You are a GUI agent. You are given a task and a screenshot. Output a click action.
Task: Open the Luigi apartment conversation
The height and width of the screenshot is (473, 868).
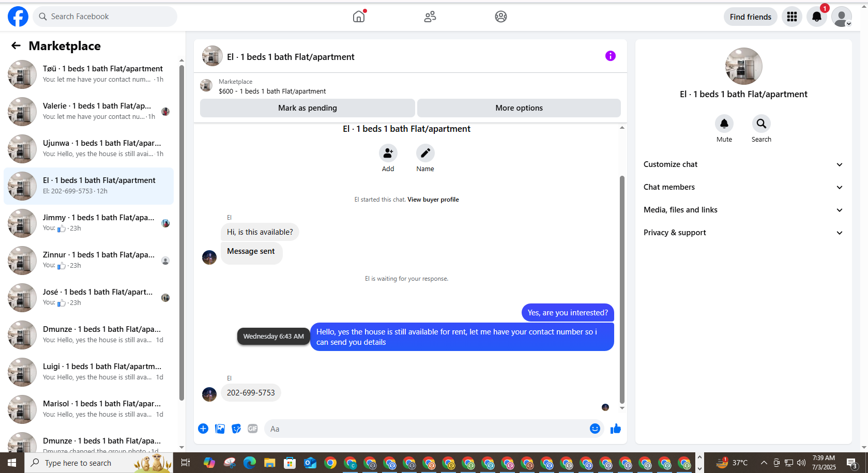pos(89,372)
